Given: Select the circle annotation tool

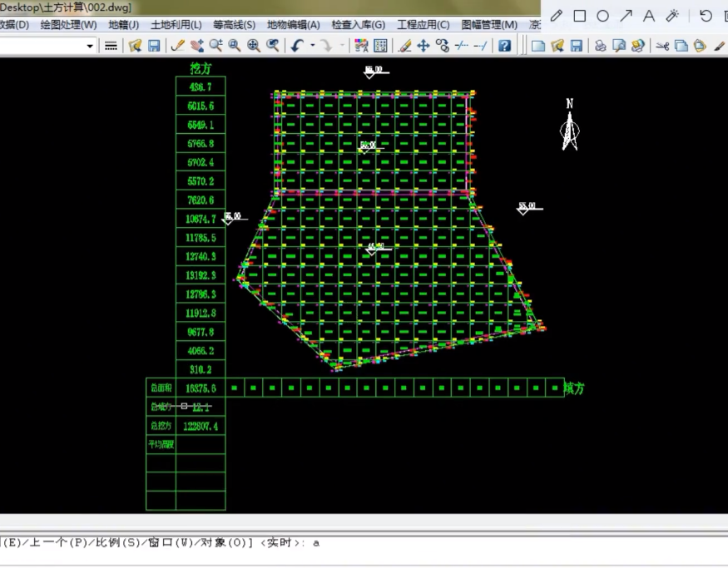Looking at the screenshot, I should tap(602, 16).
